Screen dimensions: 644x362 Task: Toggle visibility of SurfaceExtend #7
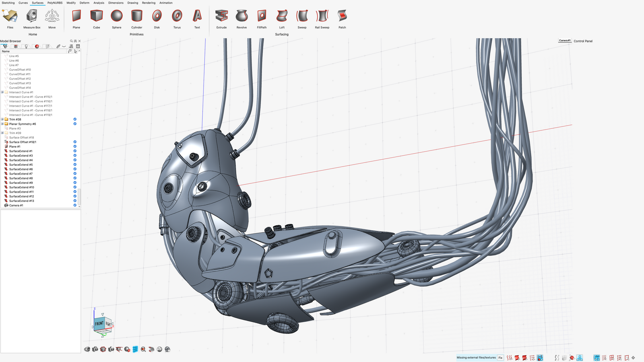[x=74, y=174]
